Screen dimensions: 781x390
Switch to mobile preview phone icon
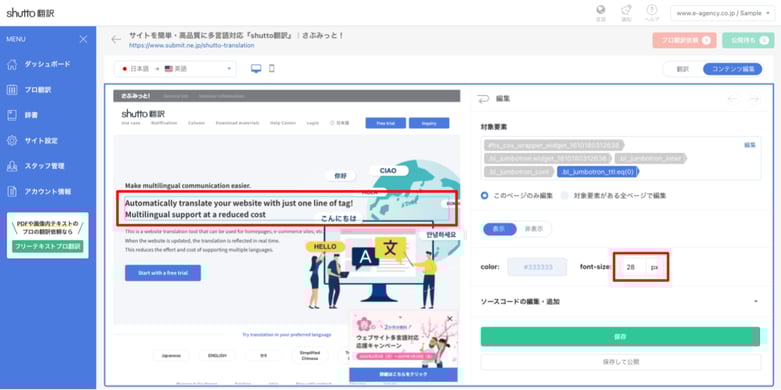tap(271, 69)
